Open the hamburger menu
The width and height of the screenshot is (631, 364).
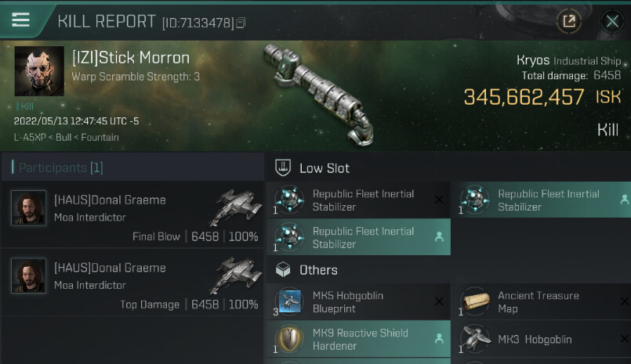pos(21,20)
